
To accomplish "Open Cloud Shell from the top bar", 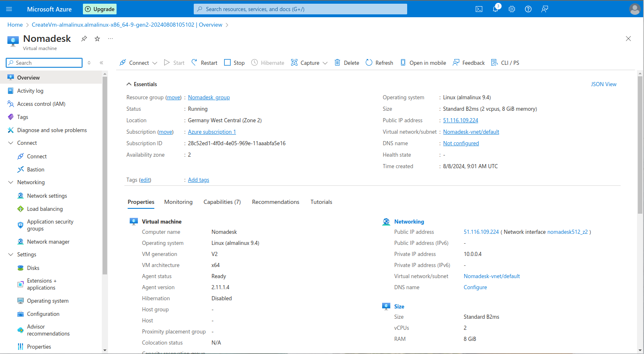I will (479, 9).
